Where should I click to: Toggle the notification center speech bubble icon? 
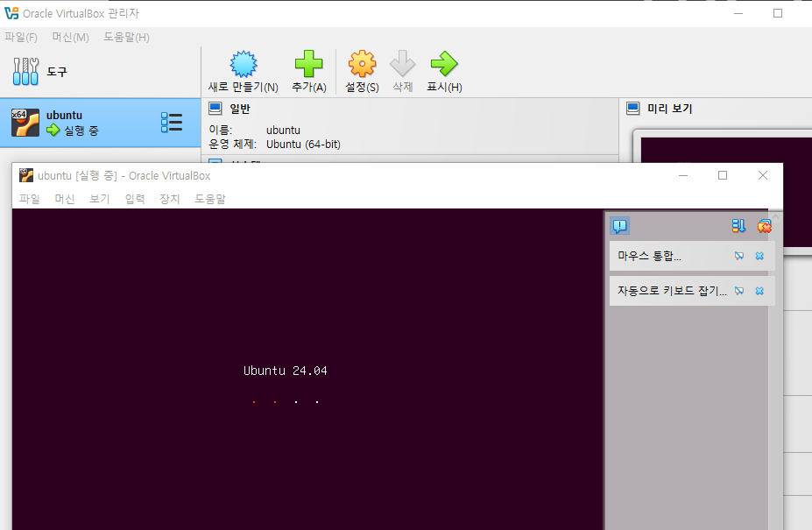point(620,226)
